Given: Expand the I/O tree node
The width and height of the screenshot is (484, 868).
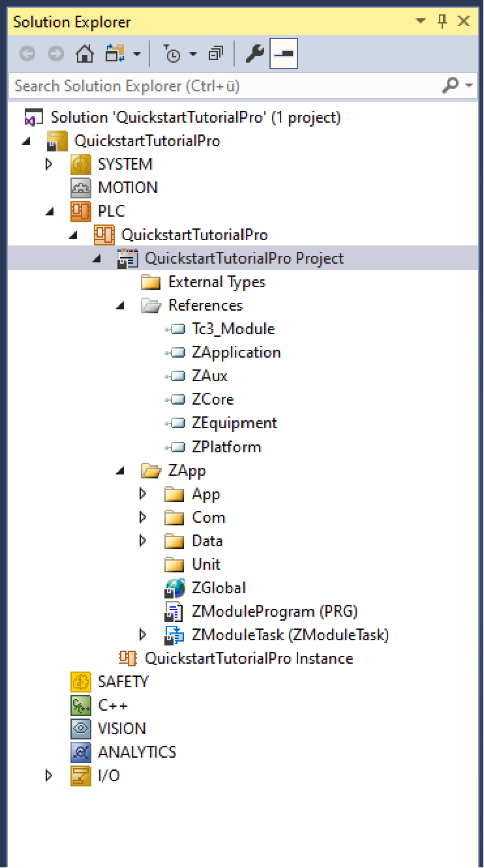Looking at the screenshot, I should [x=49, y=776].
